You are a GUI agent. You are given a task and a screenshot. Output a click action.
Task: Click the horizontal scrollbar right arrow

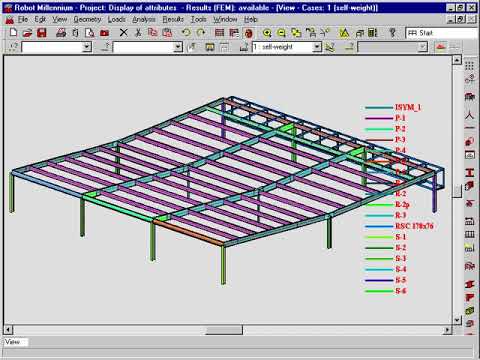(447, 330)
